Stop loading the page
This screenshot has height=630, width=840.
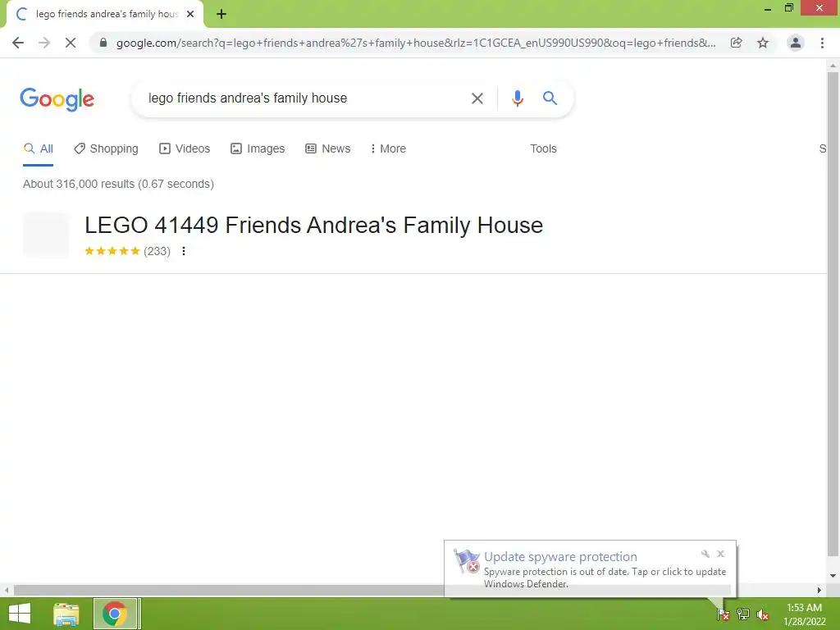[x=71, y=43]
